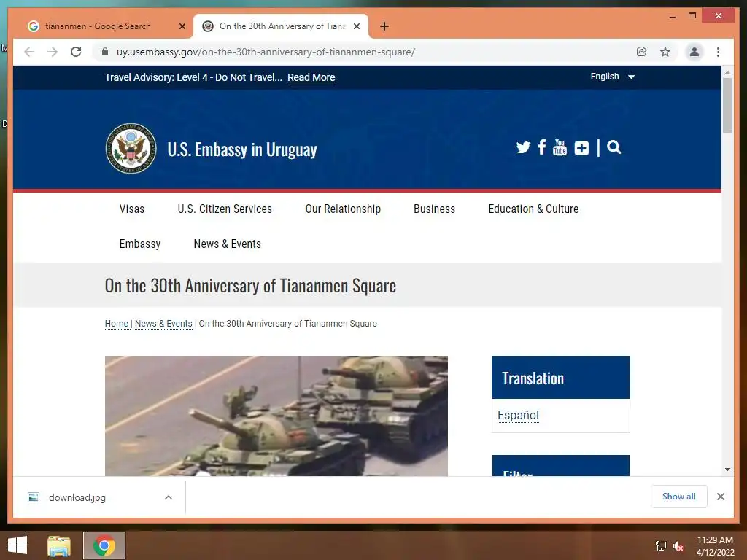The height and width of the screenshot is (560, 747).
Task: Close the 30th Anniversary embassy tab
Action: 356,26
